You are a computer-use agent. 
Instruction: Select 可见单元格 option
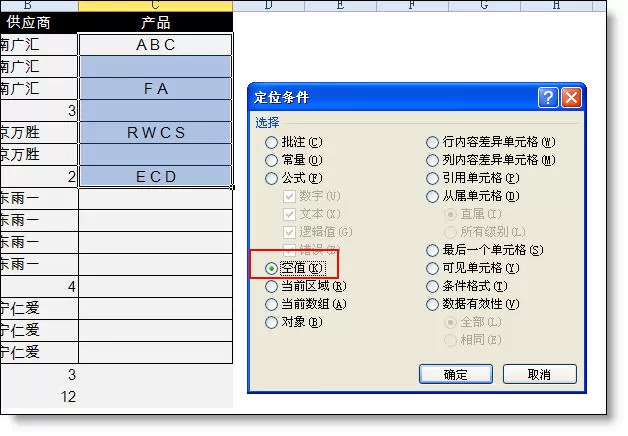pyautogui.click(x=432, y=268)
